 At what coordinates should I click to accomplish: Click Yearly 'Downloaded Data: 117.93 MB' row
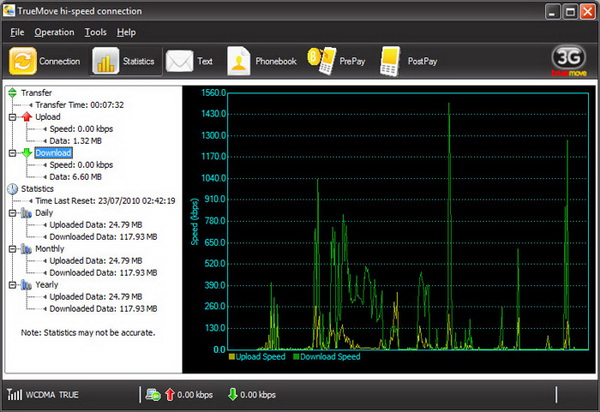(103, 309)
